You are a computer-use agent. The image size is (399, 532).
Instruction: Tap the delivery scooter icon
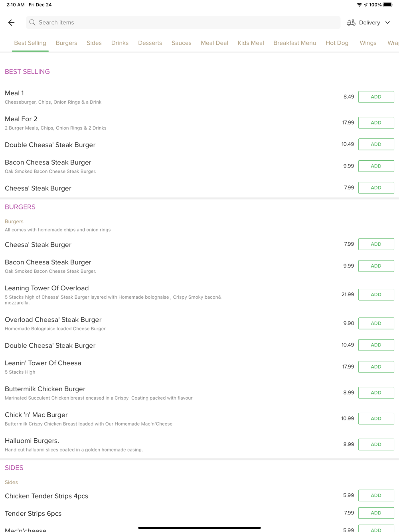tap(351, 23)
